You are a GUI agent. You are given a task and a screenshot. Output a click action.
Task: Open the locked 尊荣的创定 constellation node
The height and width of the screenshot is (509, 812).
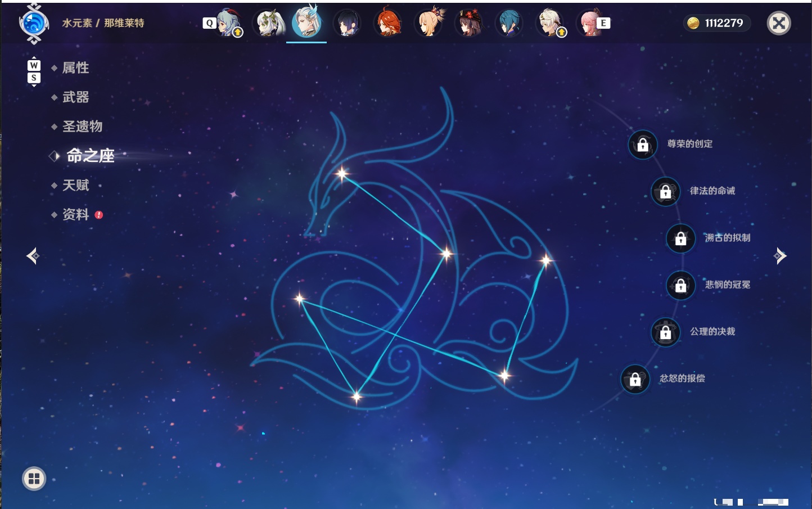(x=643, y=145)
